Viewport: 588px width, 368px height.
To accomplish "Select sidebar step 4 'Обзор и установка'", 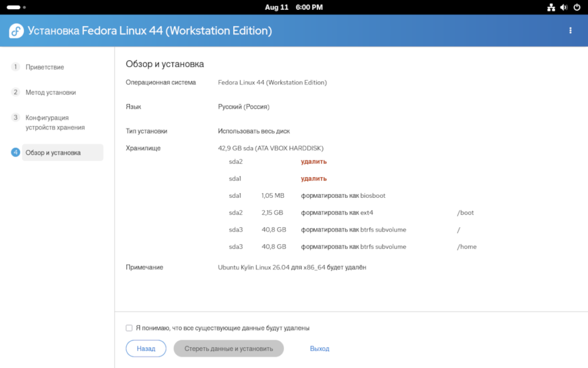I will pos(62,152).
